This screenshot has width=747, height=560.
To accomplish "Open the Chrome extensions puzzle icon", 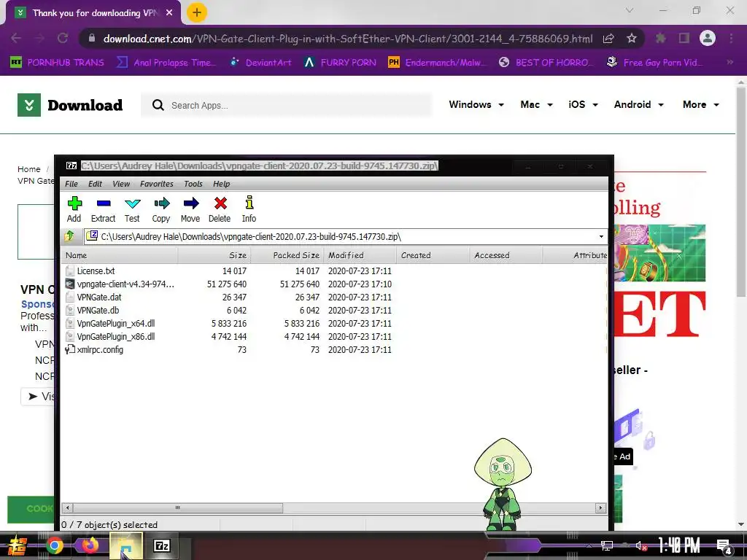I will click(x=660, y=38).
